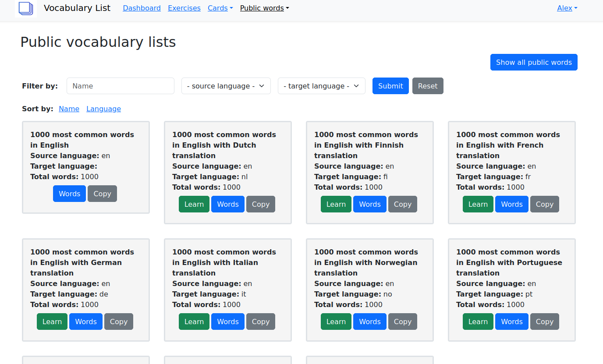603x364 pixels.
Task: Open Words for French translation list
Action: 511,204
